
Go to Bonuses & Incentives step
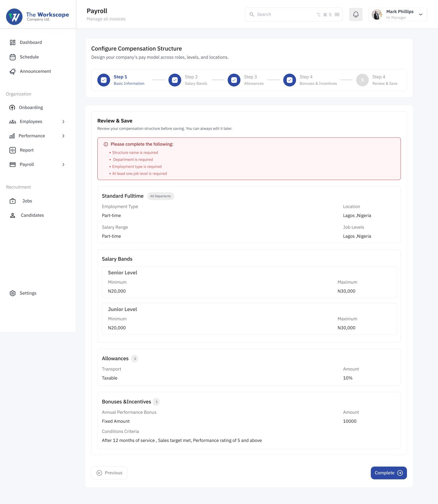tap(310, 80)
